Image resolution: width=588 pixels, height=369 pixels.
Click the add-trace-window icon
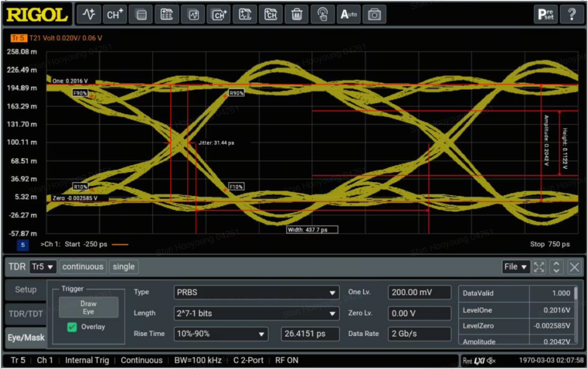click(193, 14)
